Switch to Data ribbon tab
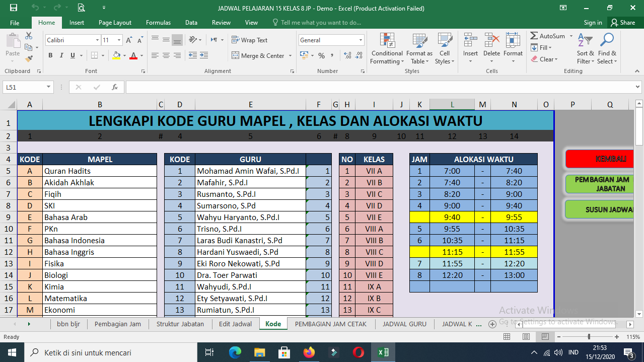The image size is (644, 362). [191, 23]
